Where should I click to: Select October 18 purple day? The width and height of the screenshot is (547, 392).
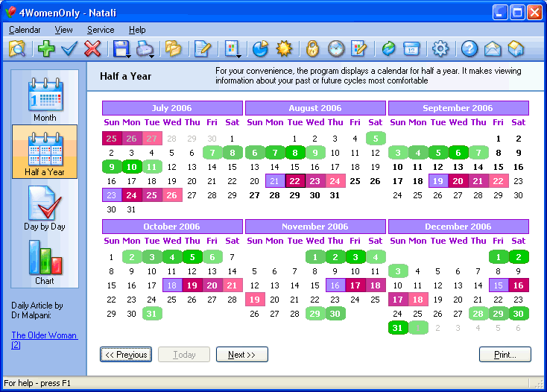(171, 285)
